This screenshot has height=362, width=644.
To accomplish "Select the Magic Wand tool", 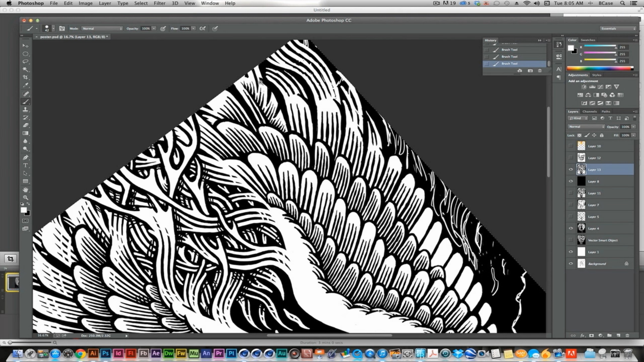I will click(25, 69).
